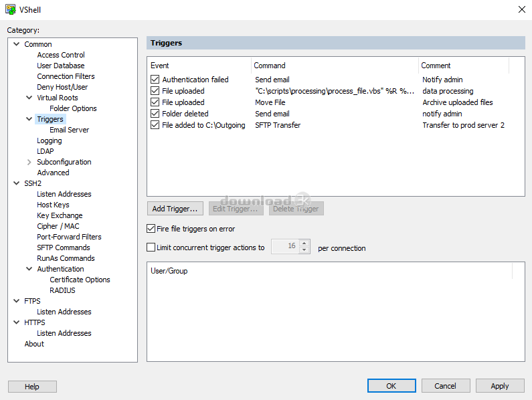Image resolution: width=532 pixels, height=400 pixels.
Task: Collapse the Triggers tree node
Action: click(x=29, y=119)
